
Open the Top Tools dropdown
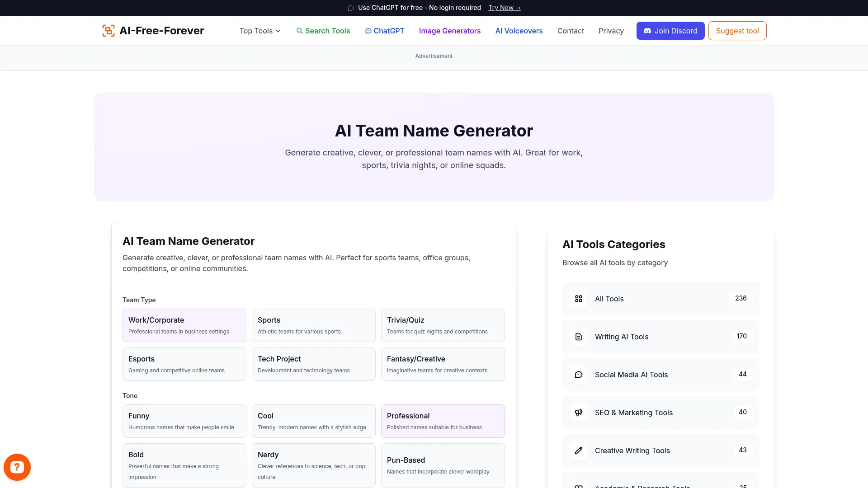(260, 31)
